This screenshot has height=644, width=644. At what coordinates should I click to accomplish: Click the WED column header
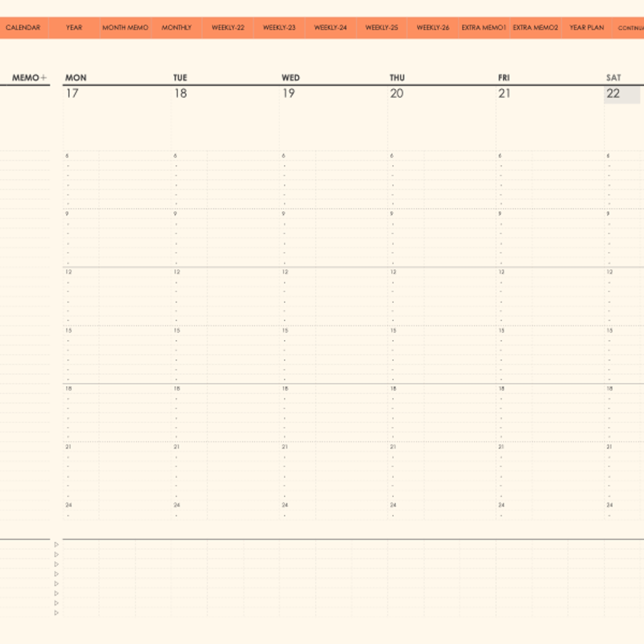click(x=290, y=78)
